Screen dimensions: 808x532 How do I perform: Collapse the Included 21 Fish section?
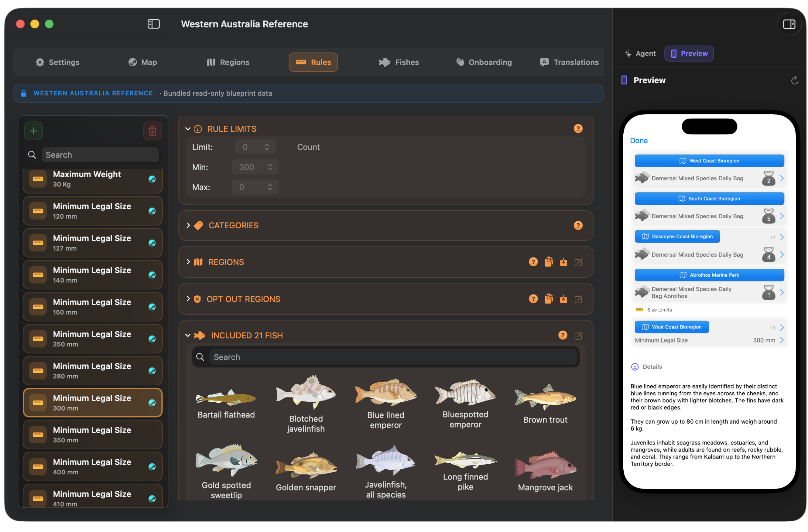tap(188, 336)
